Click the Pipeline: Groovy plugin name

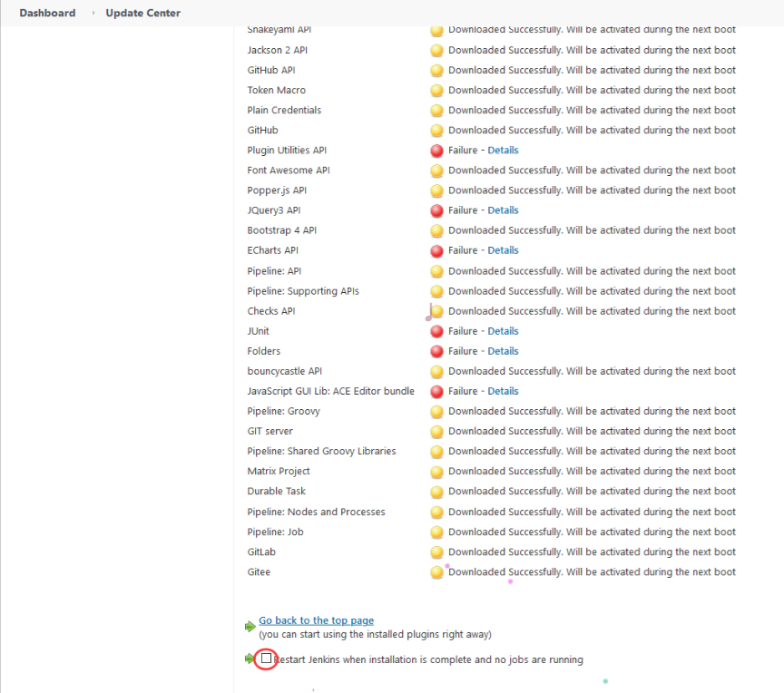coord(283,411)
